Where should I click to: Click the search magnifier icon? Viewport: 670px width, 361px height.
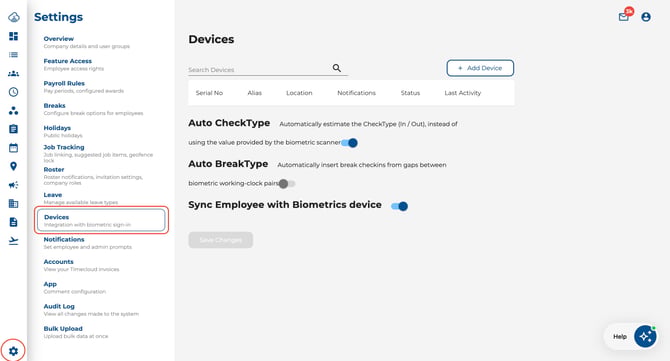(x=337, y=68)
